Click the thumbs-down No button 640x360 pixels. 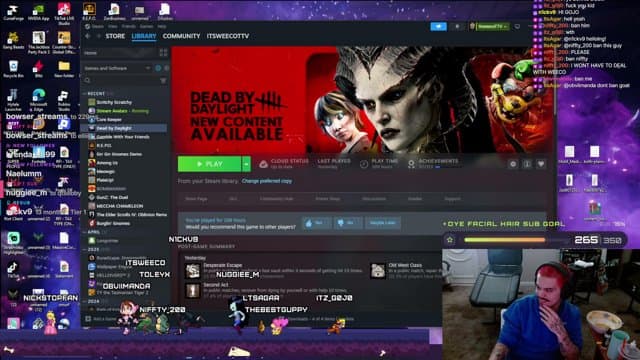click(x=347, y=223)
